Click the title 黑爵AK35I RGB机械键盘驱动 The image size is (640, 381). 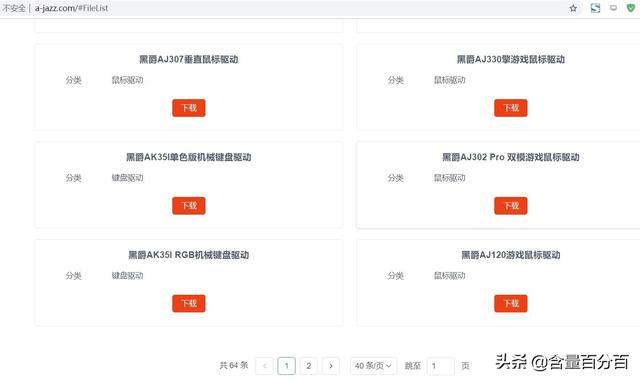click(189, 255)
